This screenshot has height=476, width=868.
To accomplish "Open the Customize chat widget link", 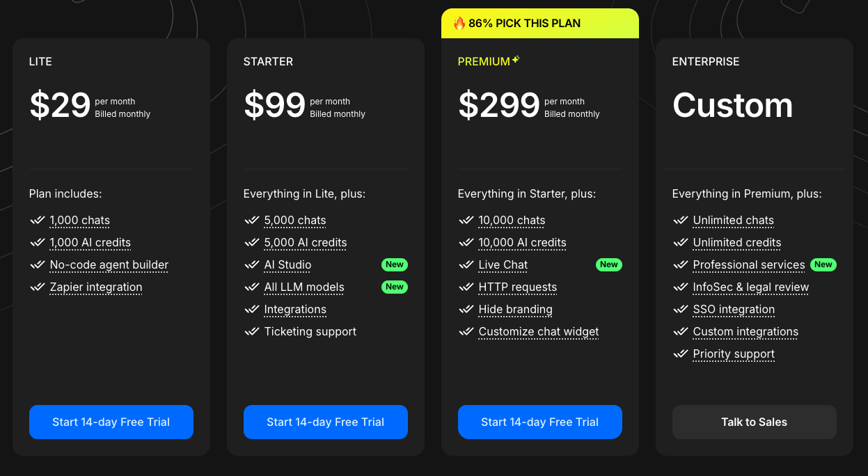I will click(x=538, y=331).
